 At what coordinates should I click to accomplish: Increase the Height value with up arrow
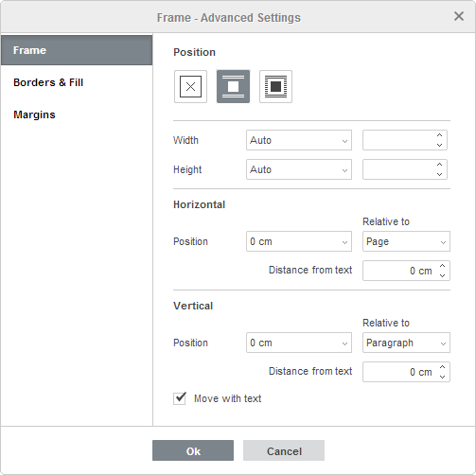tap(439, 165)
